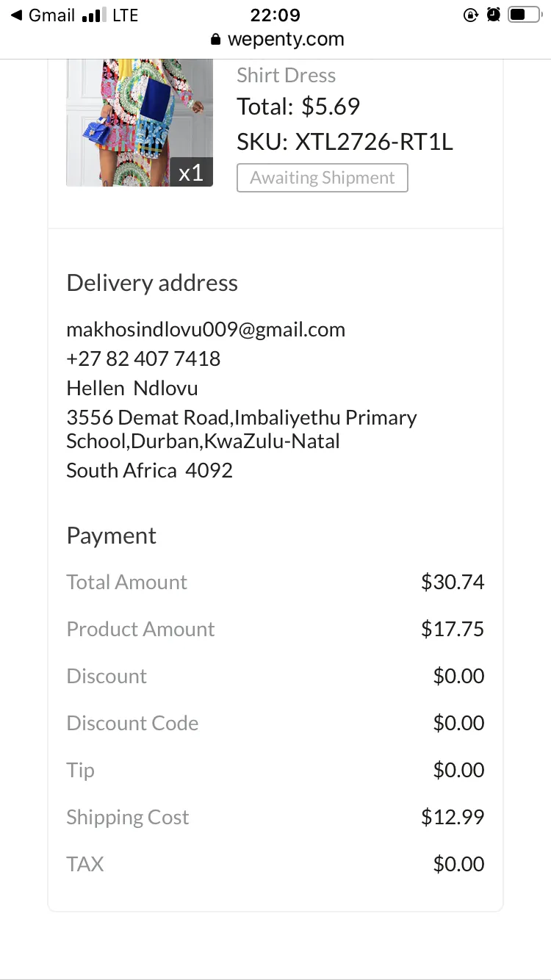The height and width of the screenshot is (980, 551).
Task: Tap the Total Amount $30.74 value
Action: point(453,582)
